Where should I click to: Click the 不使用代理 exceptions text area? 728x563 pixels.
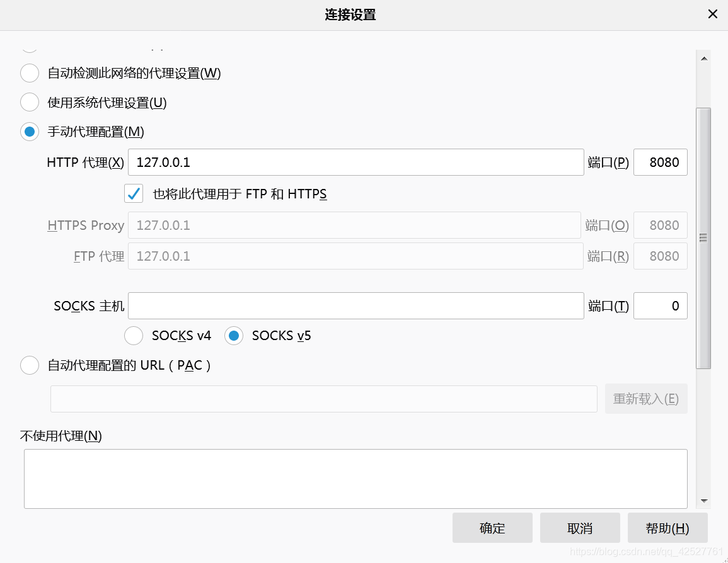pos(355,479)
